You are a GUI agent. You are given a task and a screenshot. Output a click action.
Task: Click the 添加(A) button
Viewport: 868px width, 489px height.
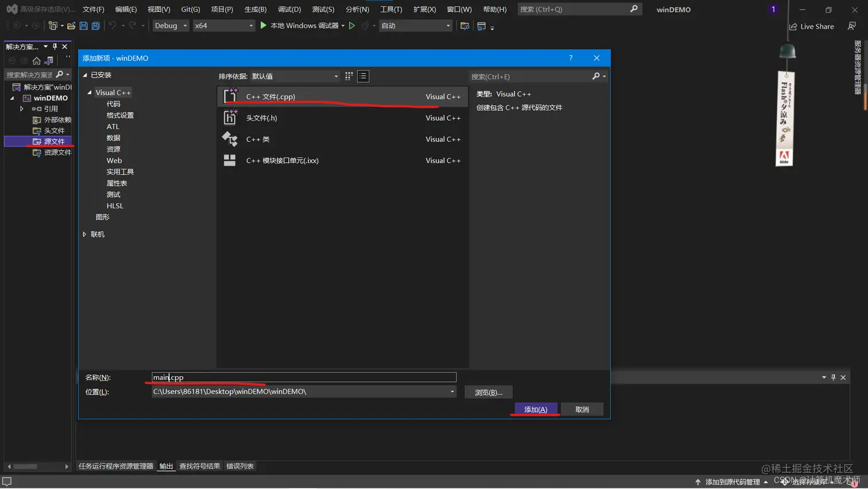pyautogui.click(x=536, y=409)
